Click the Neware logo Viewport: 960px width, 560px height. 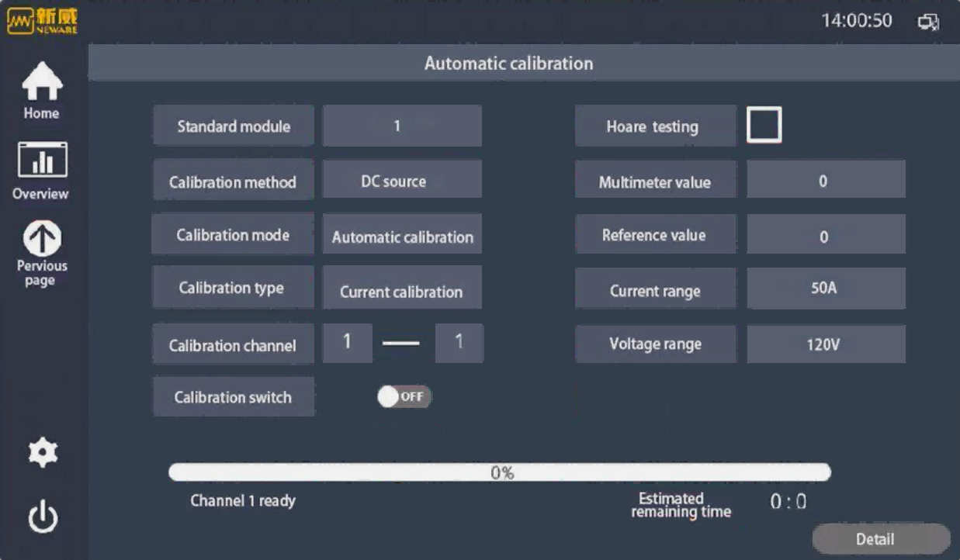tap(42, 21)
